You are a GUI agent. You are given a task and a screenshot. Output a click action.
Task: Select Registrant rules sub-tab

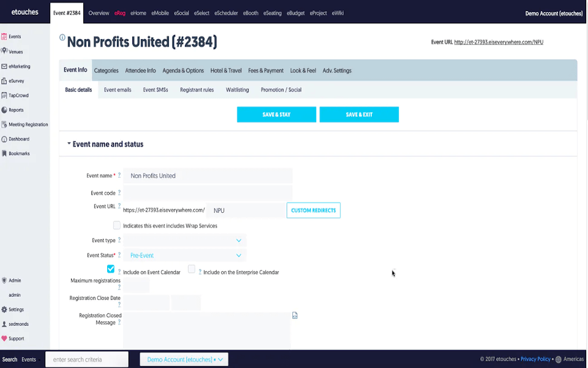tap(197, 90)
